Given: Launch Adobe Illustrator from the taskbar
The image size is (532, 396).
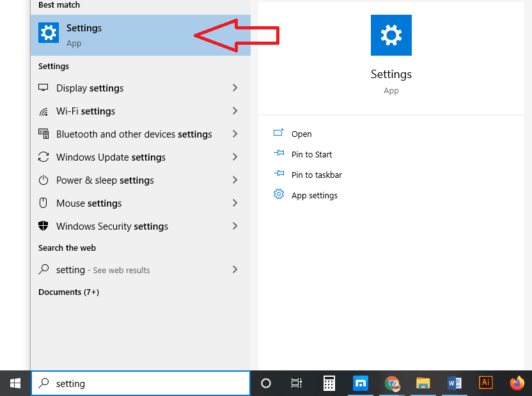Looking at the screenshot, I should coord(485,383).
